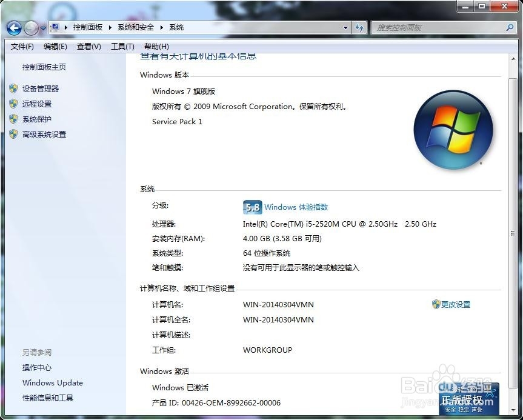Image resolution: width=523 pixels, height=420 pixels.
Task: Minimize the system window
Action: (x=466, y=6)
